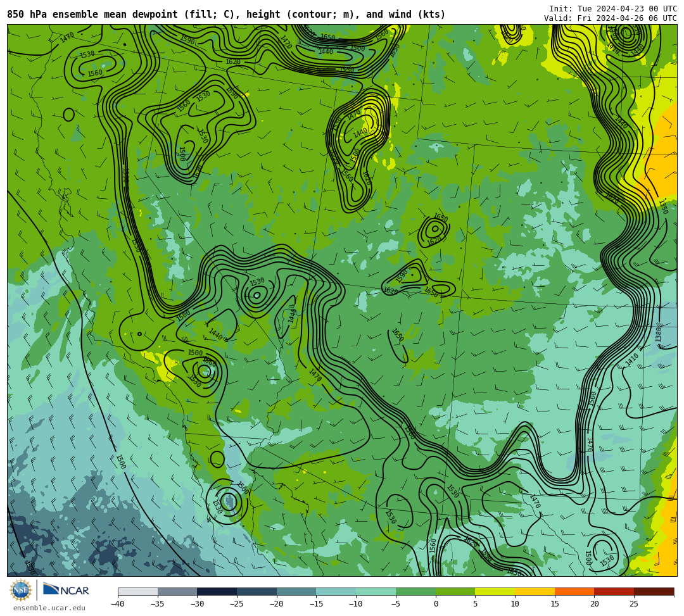Pick the dark blue -25 to -20 colorbar segment

(x=257, y=591)
